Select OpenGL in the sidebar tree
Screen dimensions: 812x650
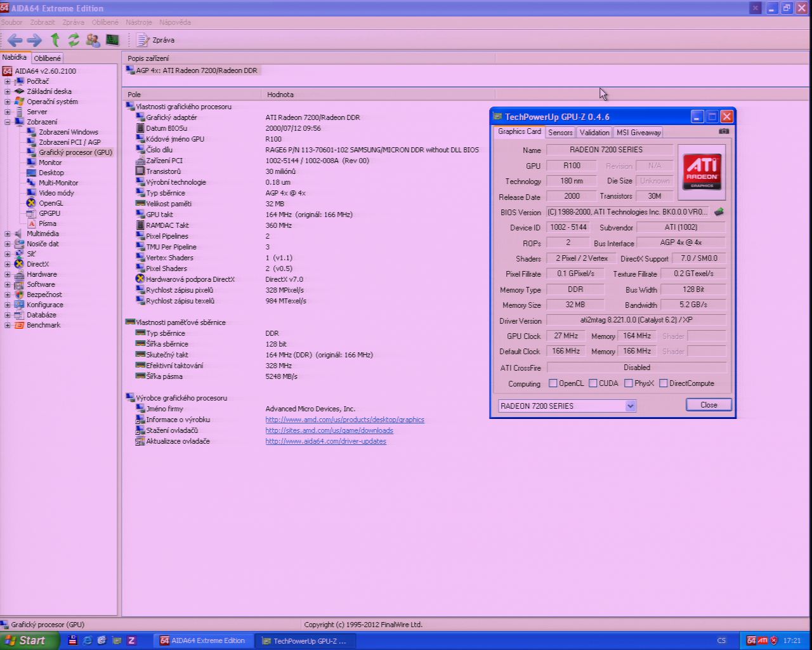click(x=51, y=203)
